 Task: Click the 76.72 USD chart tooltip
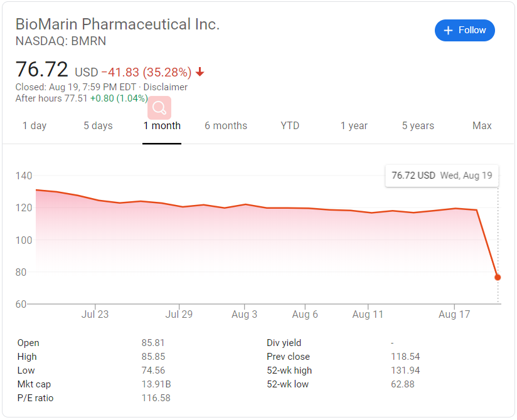pos(442,176)
